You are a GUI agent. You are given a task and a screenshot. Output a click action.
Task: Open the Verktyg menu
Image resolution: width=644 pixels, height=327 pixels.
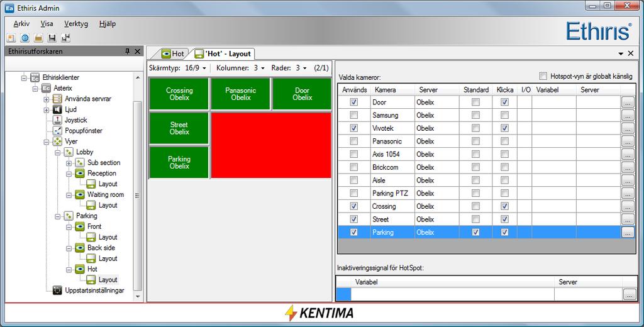(x=76, y=24)
